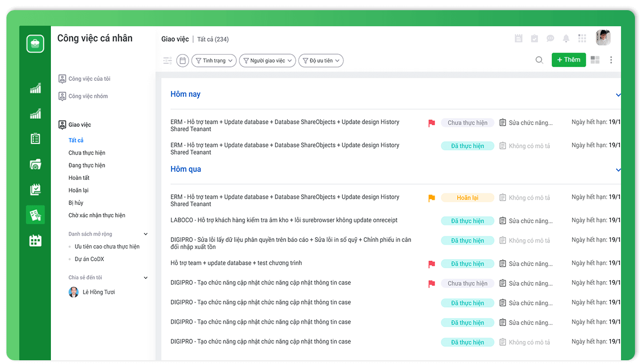Open Công việc nhóm menu
643x364 pixels.
pyautogui.click(x=84, y=96)
